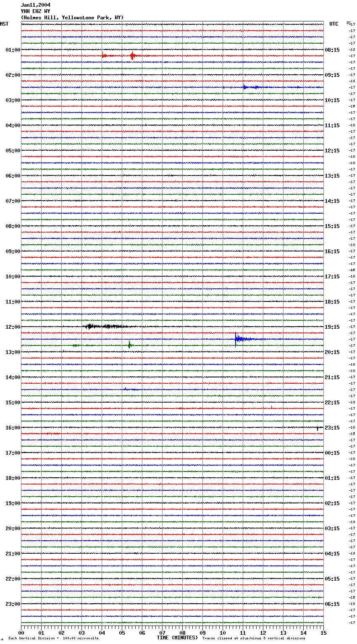Click the '04:00' MST time label
This screenshot has height=644, width=357.
click(13, 126)
